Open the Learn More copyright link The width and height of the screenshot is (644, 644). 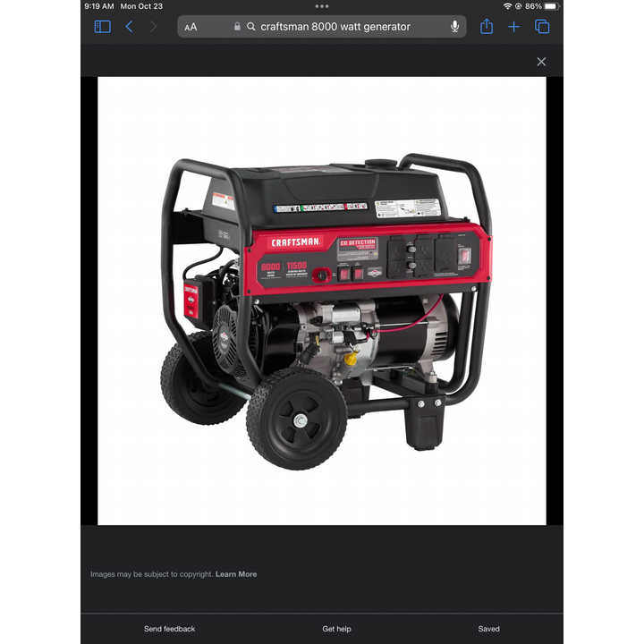[236, 574]
